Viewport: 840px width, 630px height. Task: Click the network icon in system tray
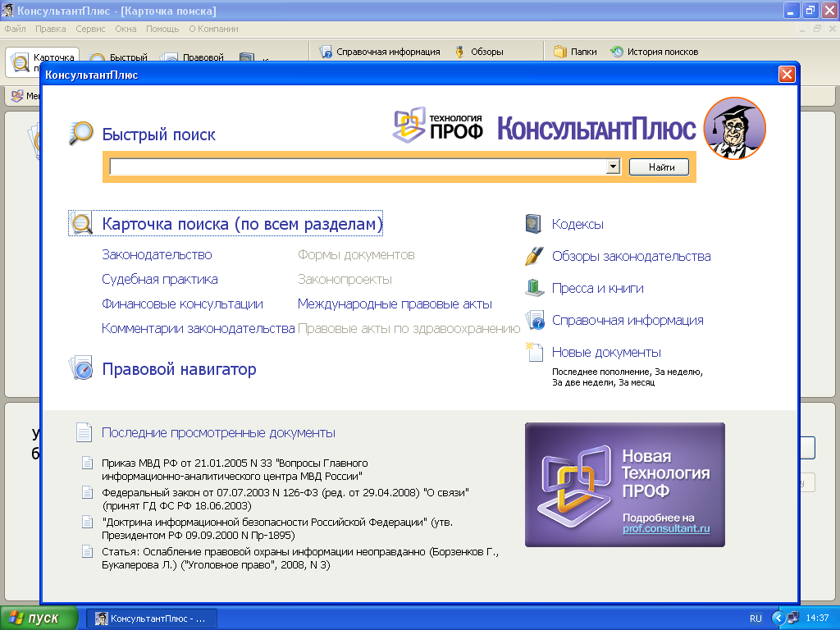point(792,619)
